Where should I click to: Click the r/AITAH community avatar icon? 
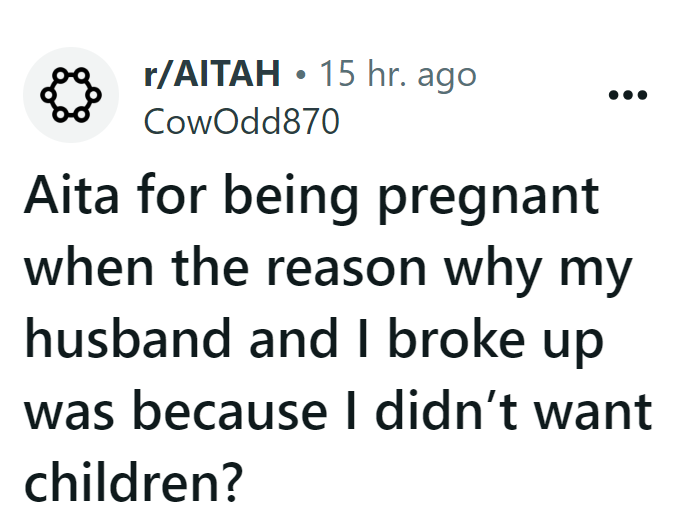pos(71,95)
